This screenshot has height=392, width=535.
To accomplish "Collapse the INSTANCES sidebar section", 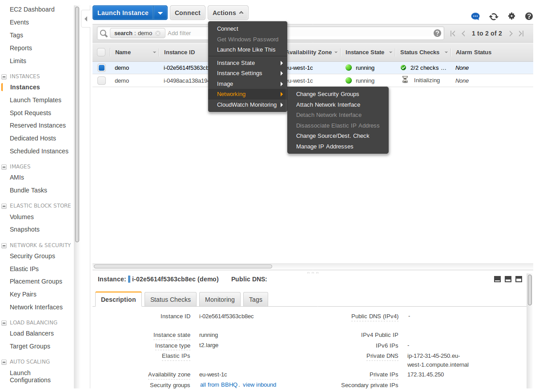I will point(4,76).
